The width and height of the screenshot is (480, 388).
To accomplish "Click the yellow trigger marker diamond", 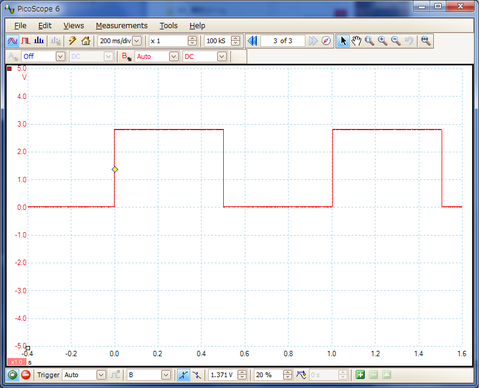I will click(115, 169).
